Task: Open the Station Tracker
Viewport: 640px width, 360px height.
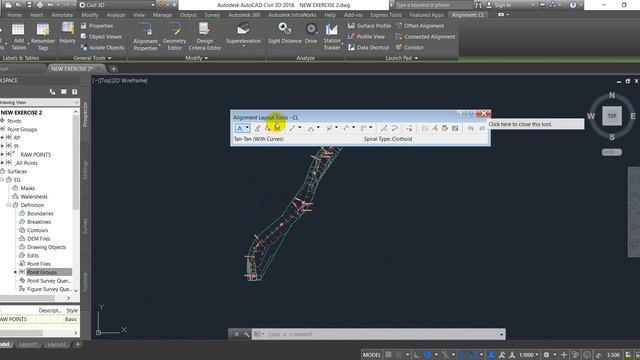Action: pos(332,36)
